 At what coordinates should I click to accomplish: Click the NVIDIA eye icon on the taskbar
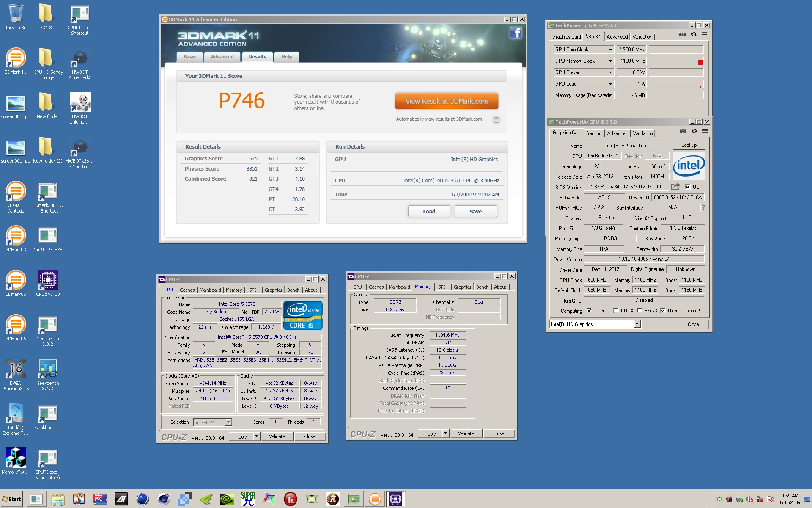point(227,499)
